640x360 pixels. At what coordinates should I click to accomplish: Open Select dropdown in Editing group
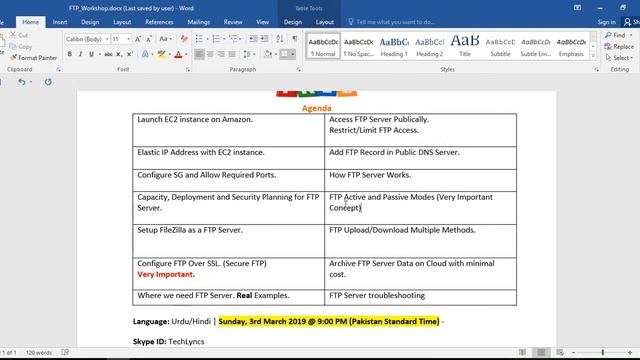point(619,58)
